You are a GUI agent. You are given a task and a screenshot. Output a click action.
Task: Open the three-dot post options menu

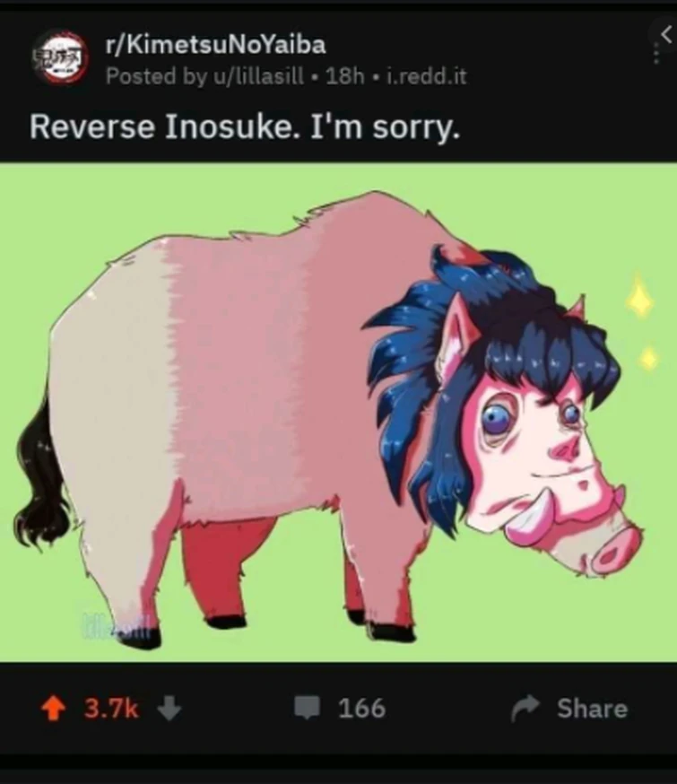click(x=656, y=53)
